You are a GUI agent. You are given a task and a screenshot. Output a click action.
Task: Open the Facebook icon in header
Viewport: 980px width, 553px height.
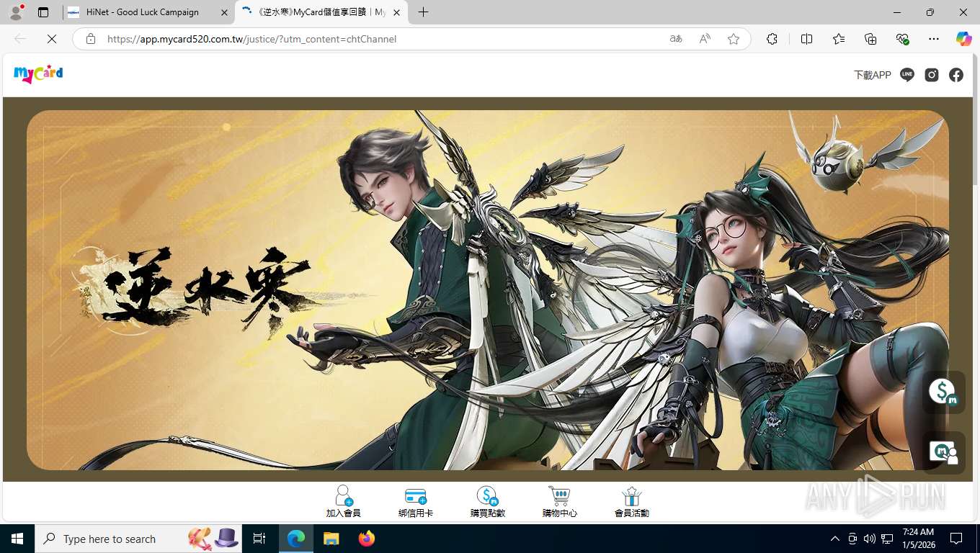(x=956, y=75)
